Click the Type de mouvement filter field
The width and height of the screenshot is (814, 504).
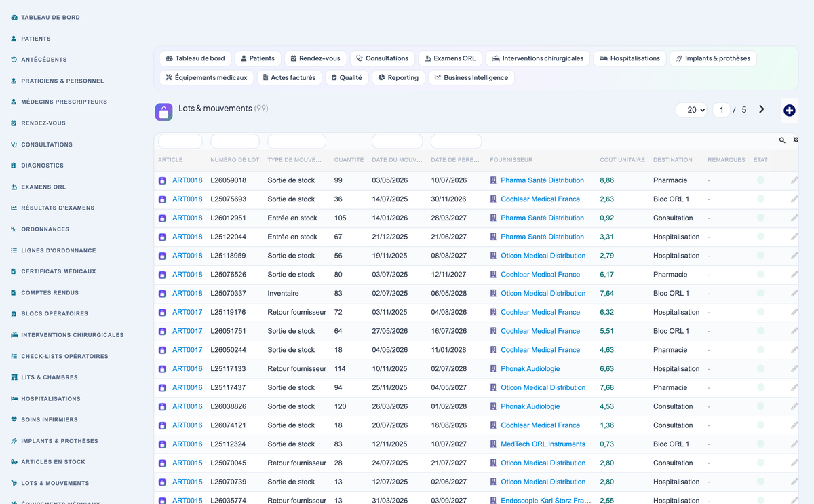point(296,141)
